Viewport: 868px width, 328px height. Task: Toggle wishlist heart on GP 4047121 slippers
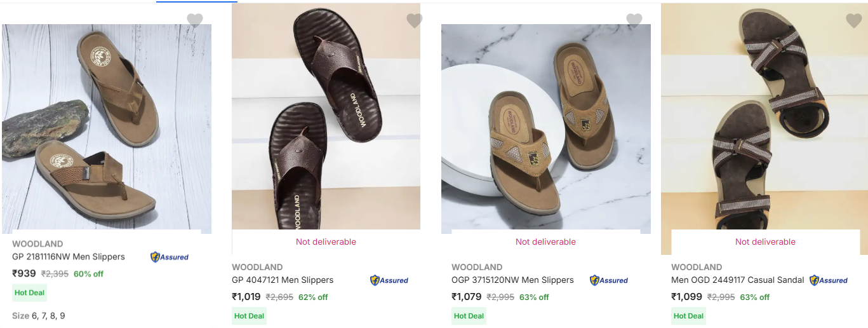coord(415,21)
